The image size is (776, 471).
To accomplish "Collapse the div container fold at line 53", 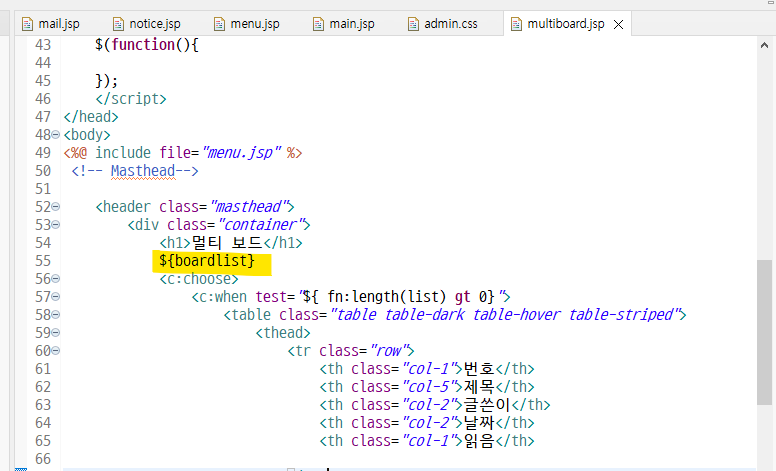I will [56, 225].
